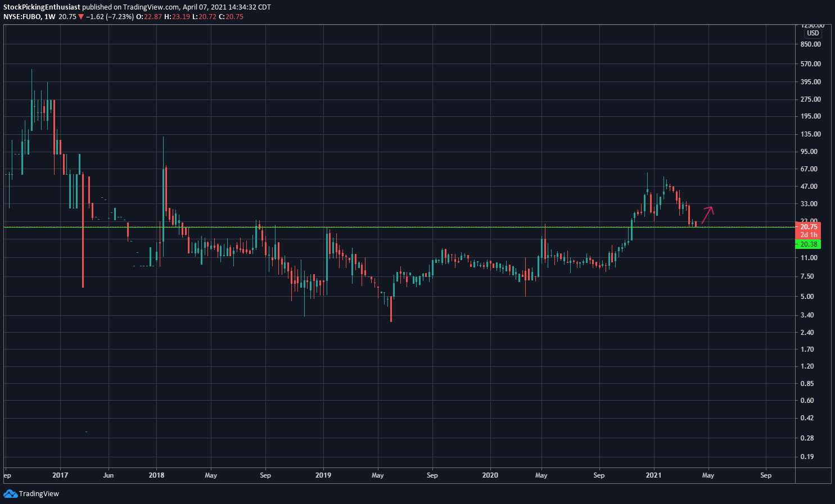The height and width of the screenshot is (504, 835).
Task: Click the 1W interval label
Action: (50, 17)
